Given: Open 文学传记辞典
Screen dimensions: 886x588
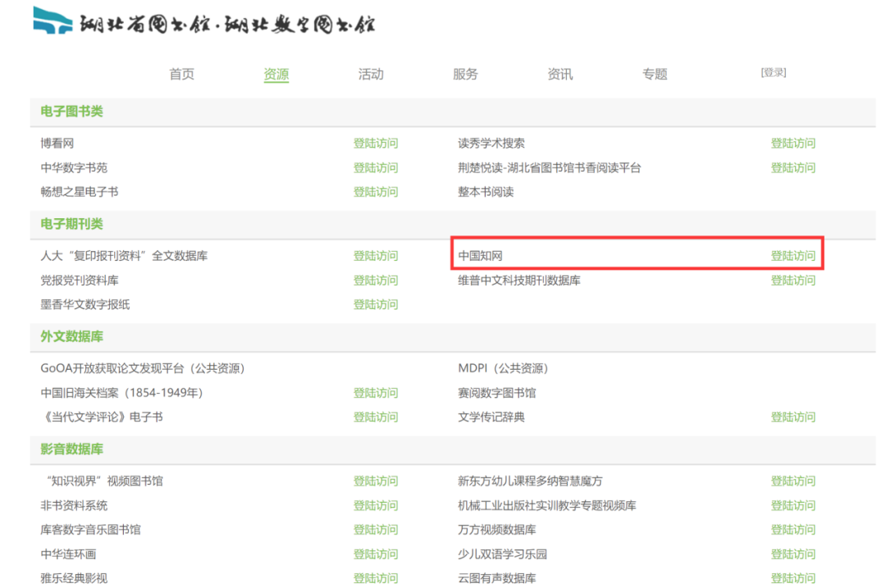Looking at the screenshot, I should pyautogui.click(x=491, y=417).
